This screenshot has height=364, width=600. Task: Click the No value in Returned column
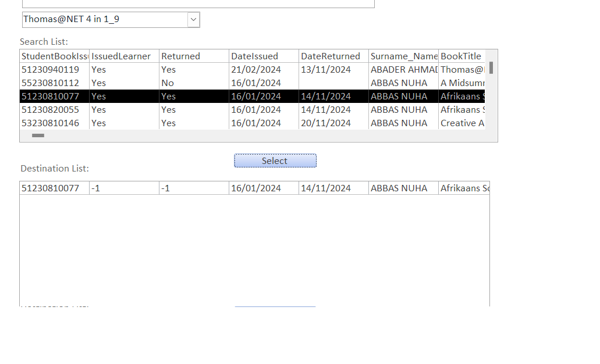[168, 83]
